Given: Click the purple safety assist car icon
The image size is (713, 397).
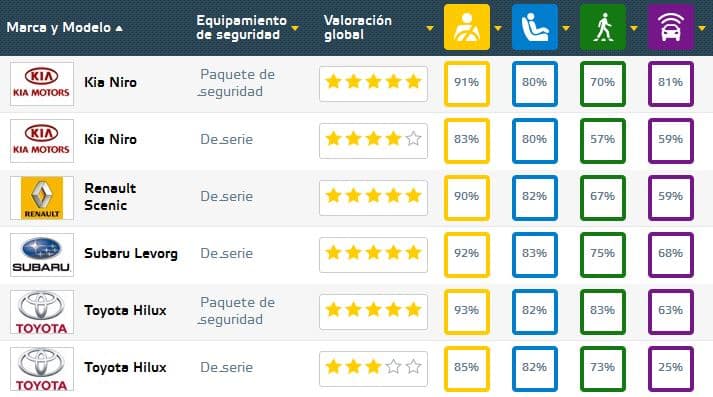Looking at the screenshot, I should [x=671, y=27].
